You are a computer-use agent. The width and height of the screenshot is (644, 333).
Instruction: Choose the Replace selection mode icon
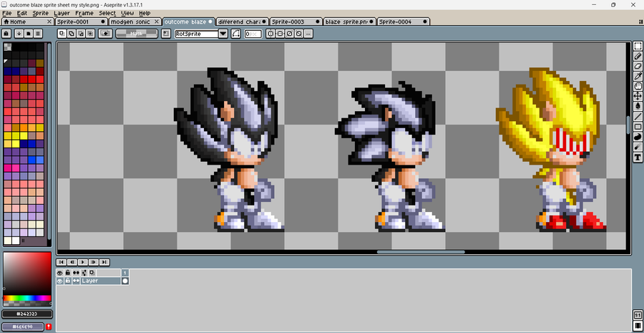(62, 34)
